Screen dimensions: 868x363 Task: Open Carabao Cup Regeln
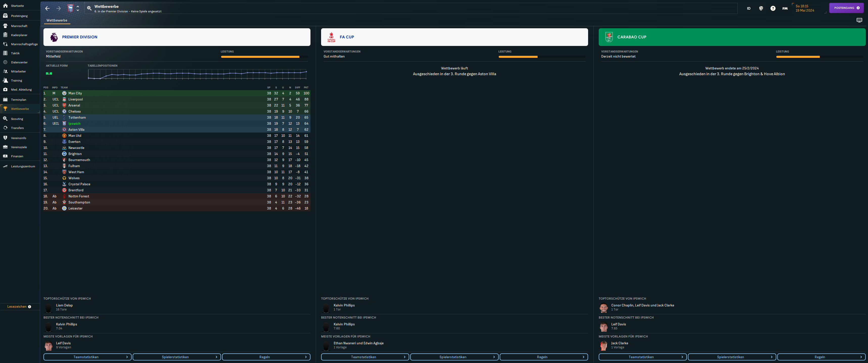pyautogui.click(x=822, y=357)
